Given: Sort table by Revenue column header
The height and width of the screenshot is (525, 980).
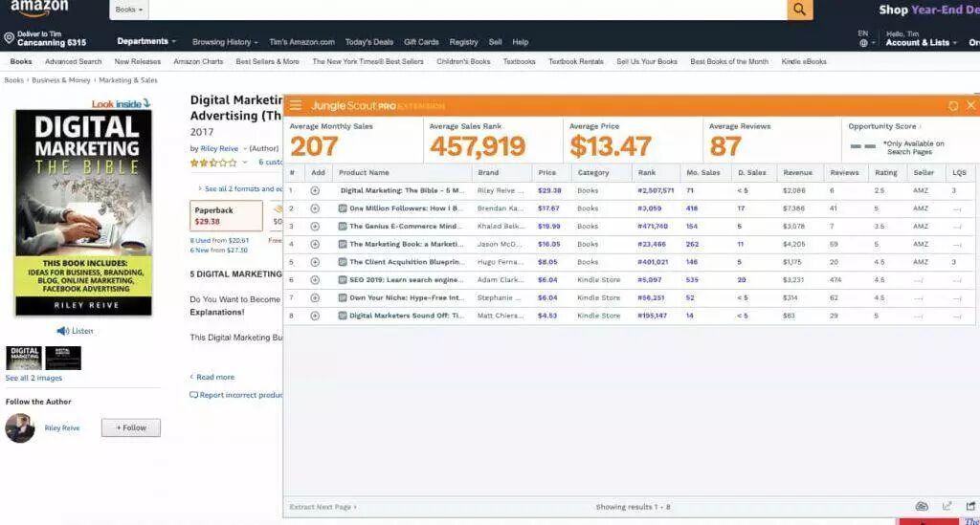Looking at the screenshot, I should (797, 173).
